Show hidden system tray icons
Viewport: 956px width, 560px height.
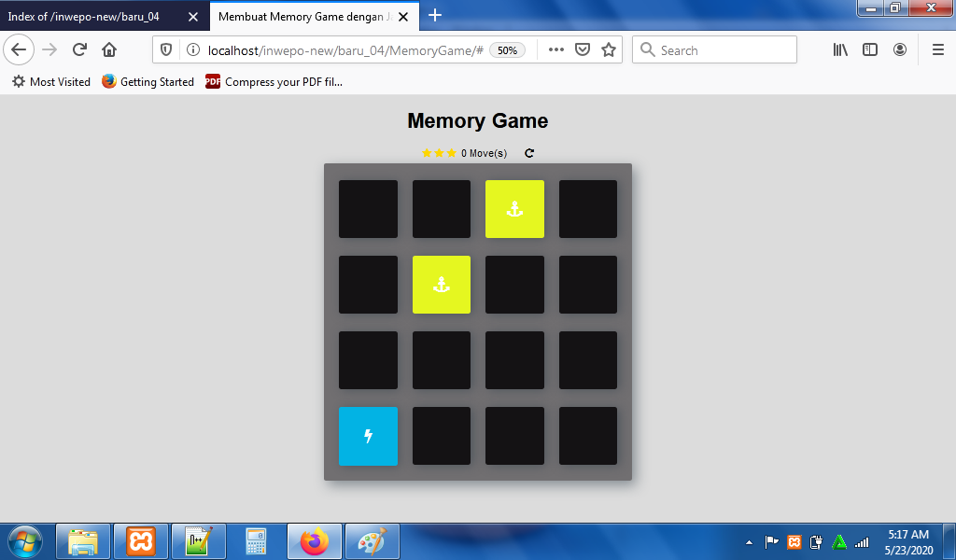(750, 542)
